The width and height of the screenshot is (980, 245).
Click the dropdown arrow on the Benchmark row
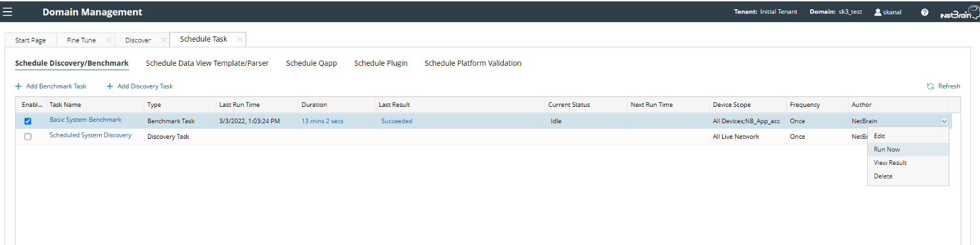tap(944, 121)
